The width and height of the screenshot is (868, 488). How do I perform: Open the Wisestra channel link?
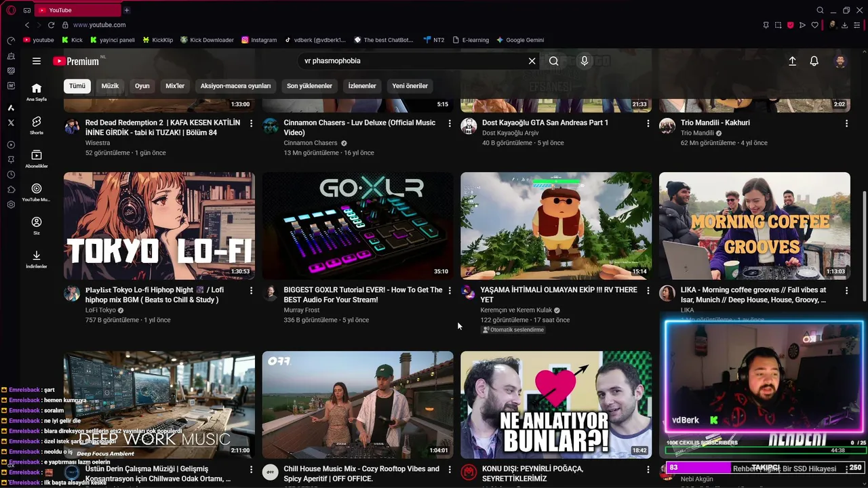point(98,143)
